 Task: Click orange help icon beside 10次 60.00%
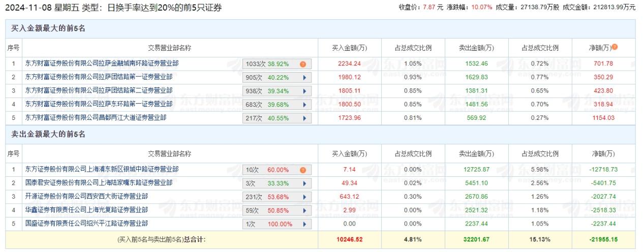tap(303, 170)
